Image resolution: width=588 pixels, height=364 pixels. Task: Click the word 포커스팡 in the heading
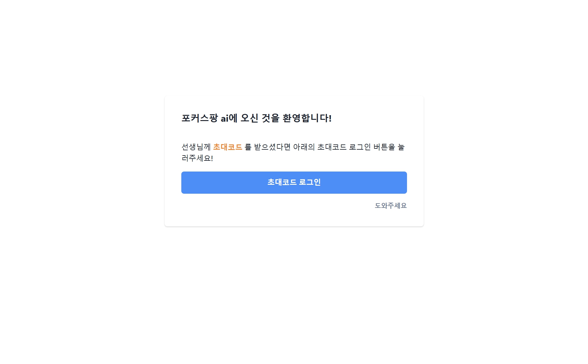[199, 118]
